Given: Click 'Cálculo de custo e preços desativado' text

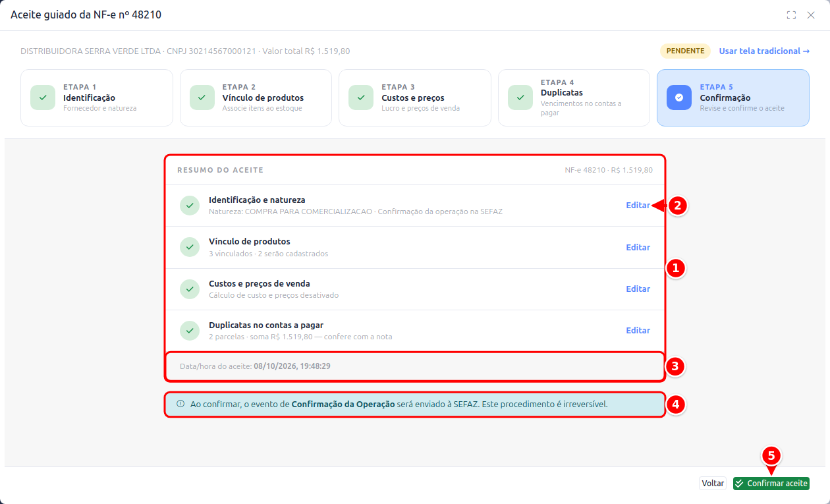Looking at the screenshot, I should 273,295.
